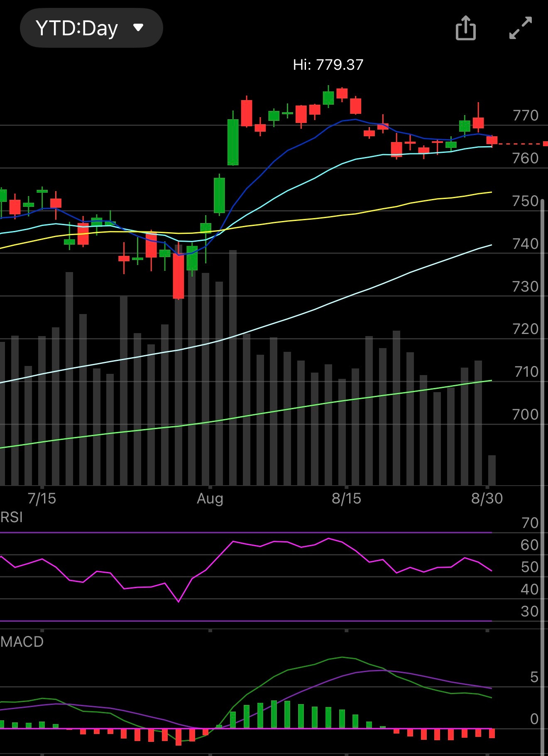Click the RSI scale value 70

[530, 523]
